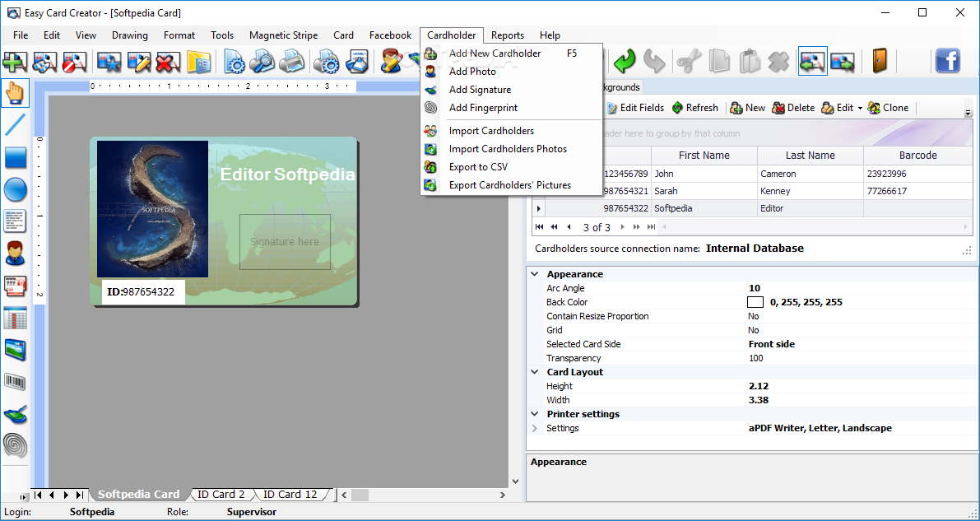Click the Facebook toolbar icon
The image size is (980, 521).
coord(948,61)
